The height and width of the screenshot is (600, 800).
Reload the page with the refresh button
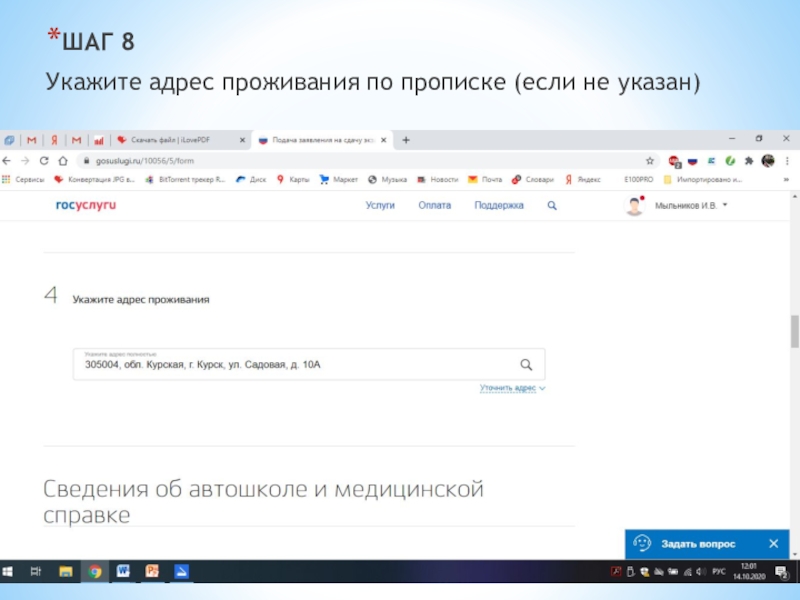[x=43, y=160]
